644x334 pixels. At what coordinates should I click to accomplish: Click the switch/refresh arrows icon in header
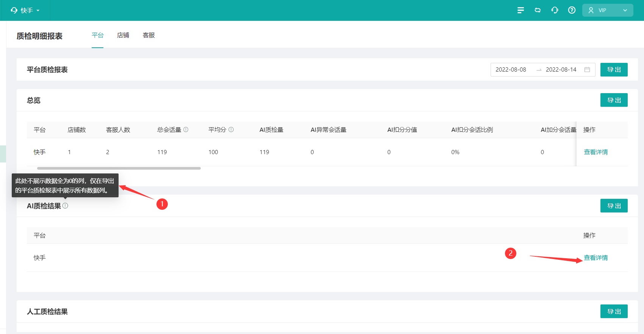pos(538,10)
